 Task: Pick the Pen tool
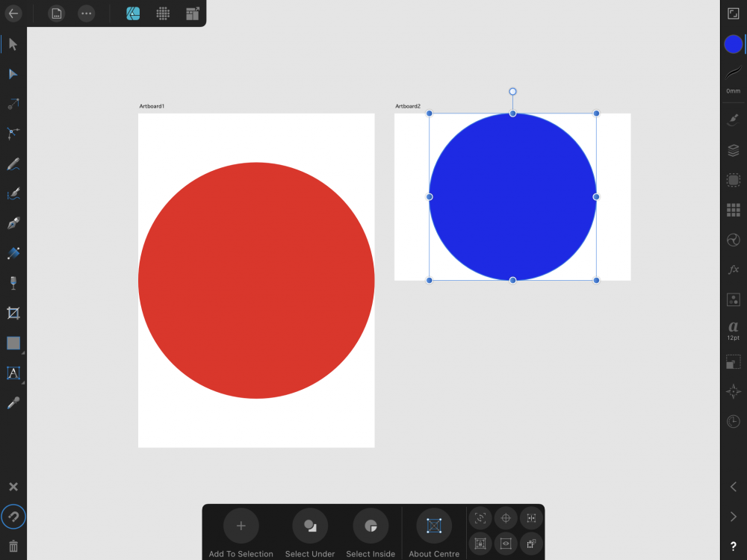(13, 223)
